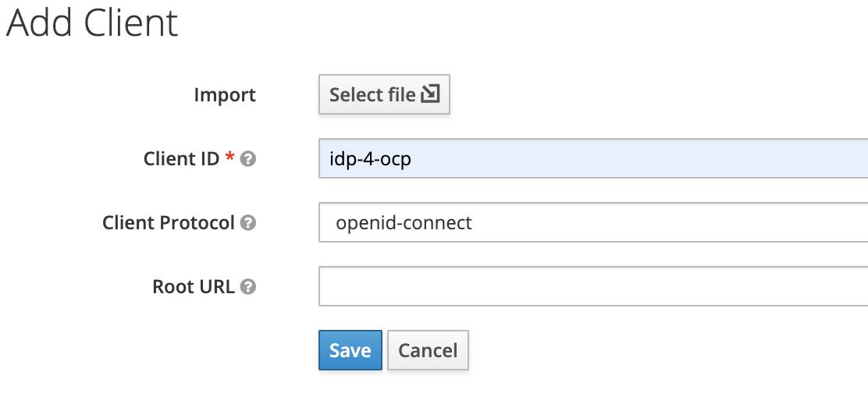
Task: Click the Root URL label text
Action: [x=194, y=287]
